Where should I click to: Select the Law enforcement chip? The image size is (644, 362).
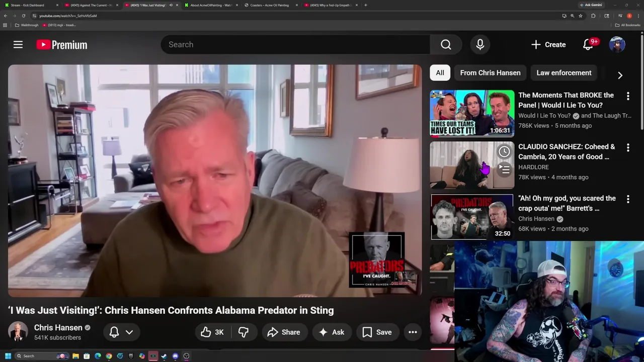coord(563,73)
